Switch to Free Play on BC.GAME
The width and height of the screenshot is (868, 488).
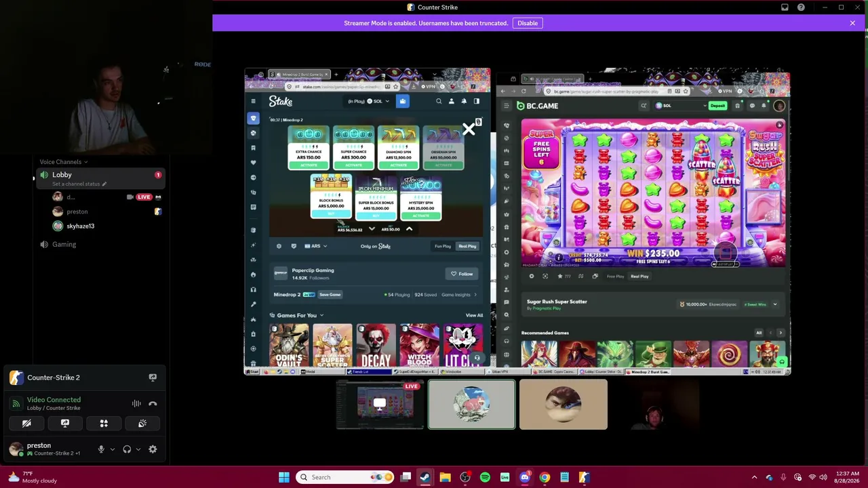point(615,277)
